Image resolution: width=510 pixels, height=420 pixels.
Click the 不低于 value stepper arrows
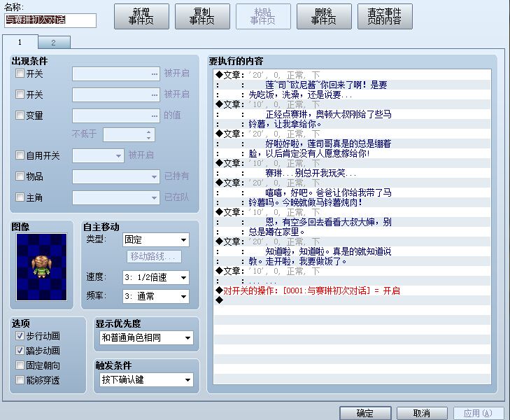(148, 134)
